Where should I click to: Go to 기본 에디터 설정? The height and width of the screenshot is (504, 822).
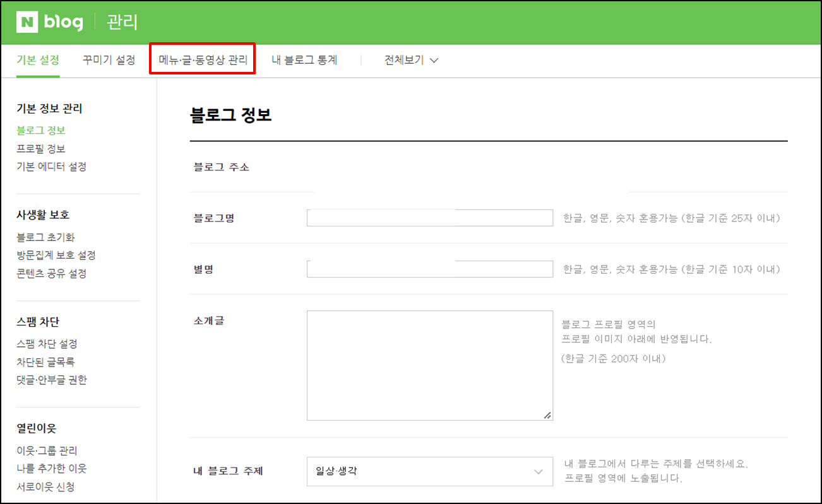click(51, 167)
